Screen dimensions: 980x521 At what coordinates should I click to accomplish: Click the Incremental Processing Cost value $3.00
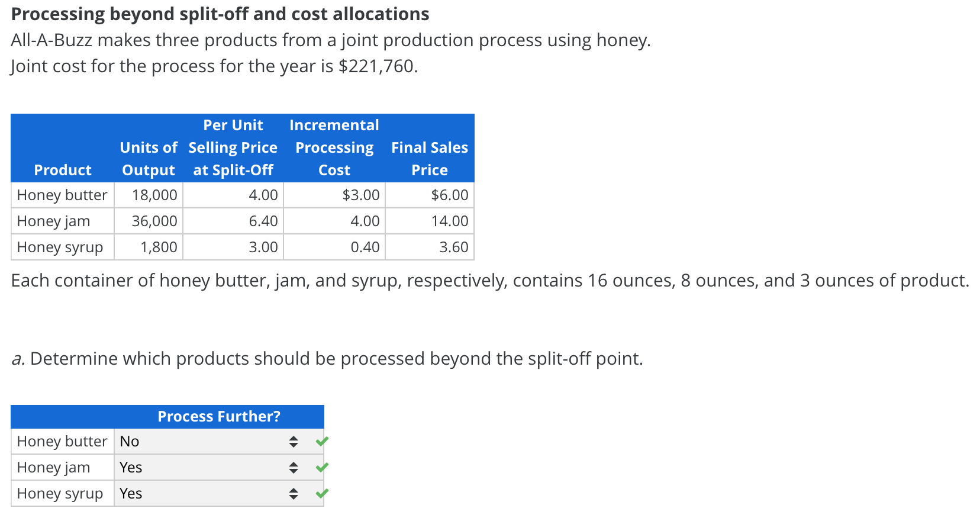coord(362,195)
